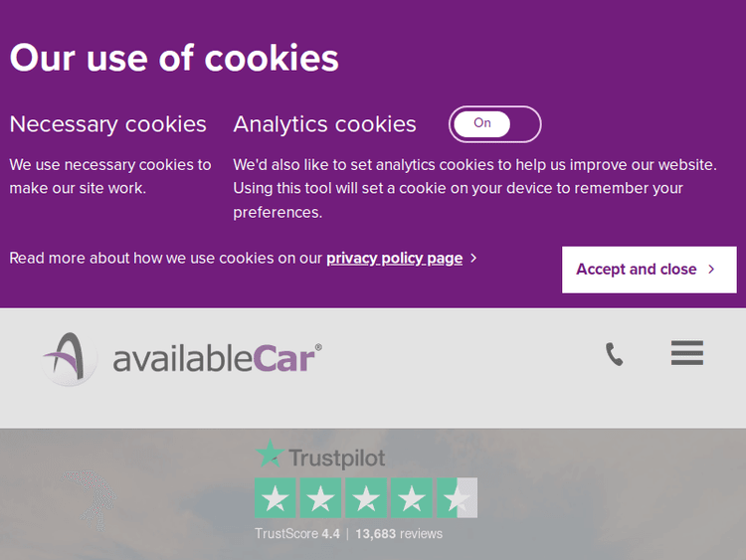The height and width of the screenshot is (560, 746).
Task: Click the first Trustpilot rating star
Action: point(276,498)
